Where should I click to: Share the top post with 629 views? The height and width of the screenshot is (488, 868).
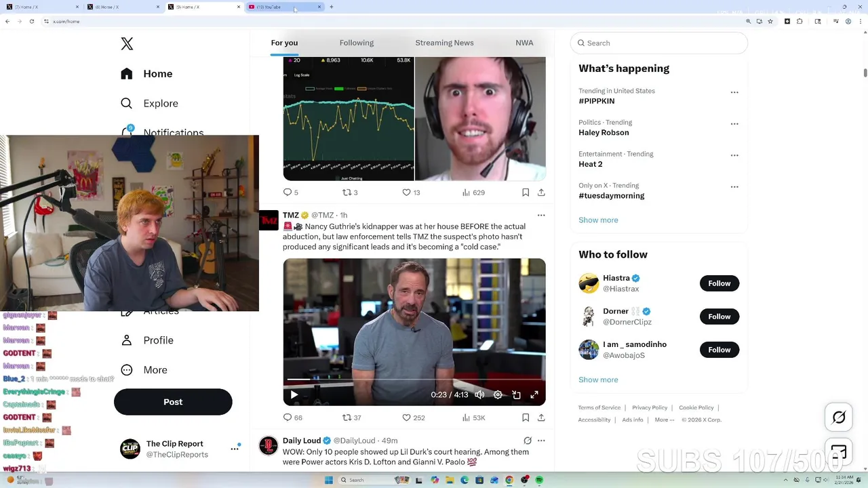click(541, 192)
